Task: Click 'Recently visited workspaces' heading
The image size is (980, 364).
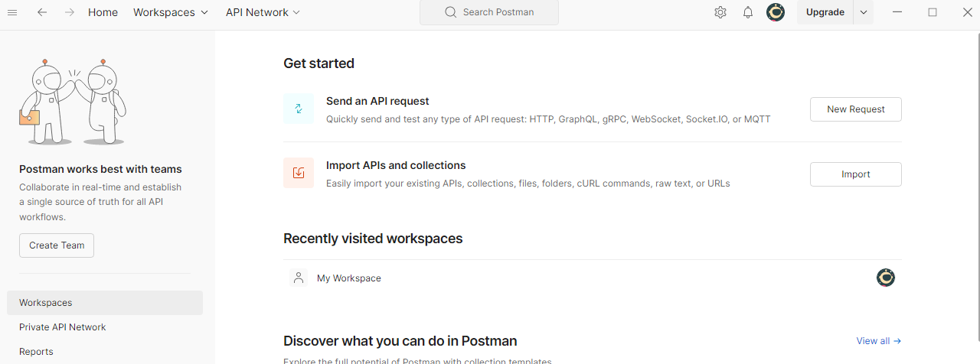Action: [x=373, y=239]
